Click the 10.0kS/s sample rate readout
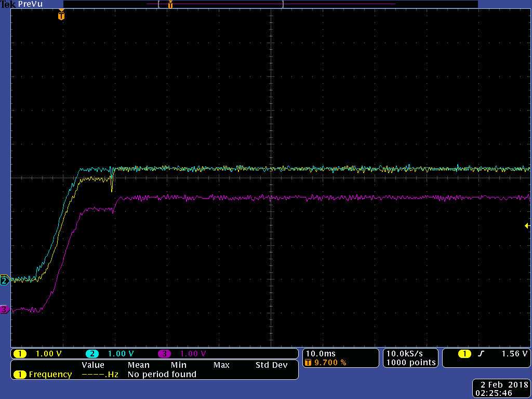 click(405, 353)
